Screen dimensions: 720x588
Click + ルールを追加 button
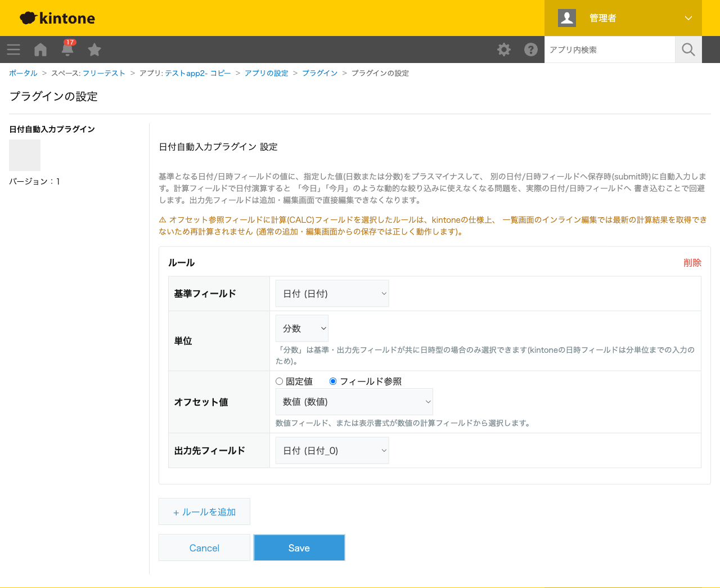(x=204, y=511)
